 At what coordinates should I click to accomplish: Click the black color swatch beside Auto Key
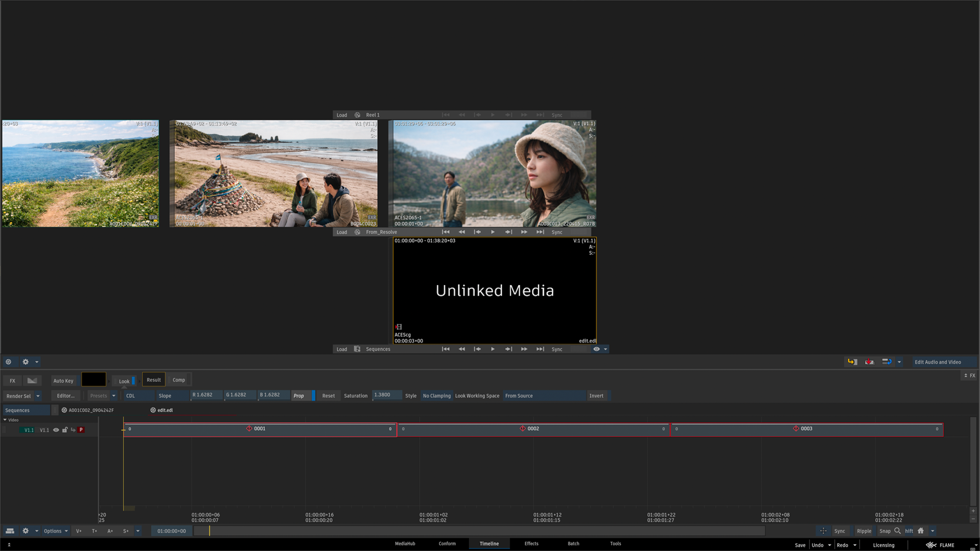(94, 380)
